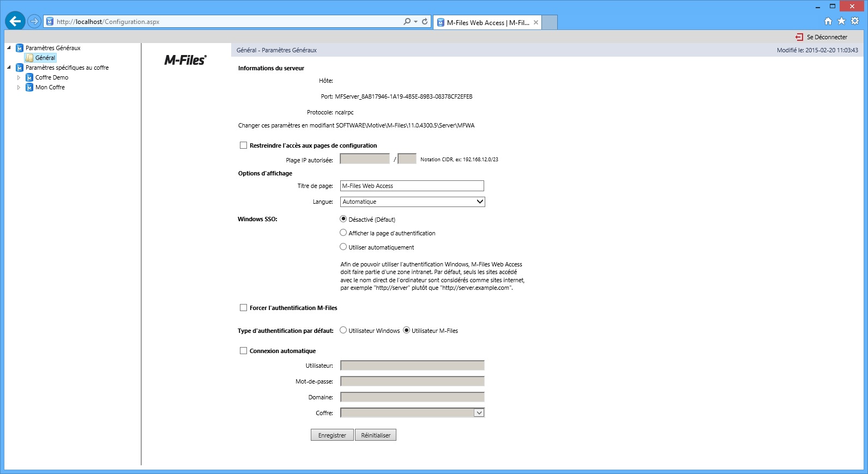The height and width of the screenshot is (474, 868).
Task: Enable Restreindre l'accès aux pages de configuration
Action: point(243,145)
